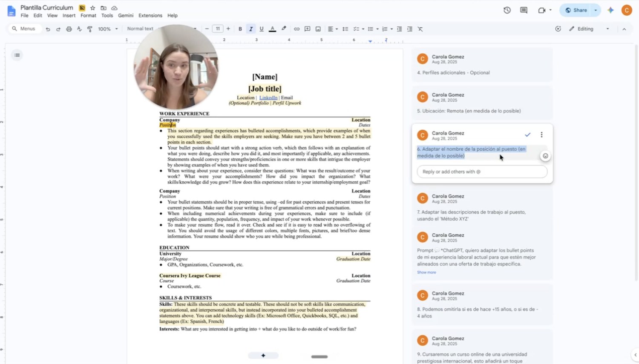
Task: Click the highlight color pen icon
Action: point(284,29)
